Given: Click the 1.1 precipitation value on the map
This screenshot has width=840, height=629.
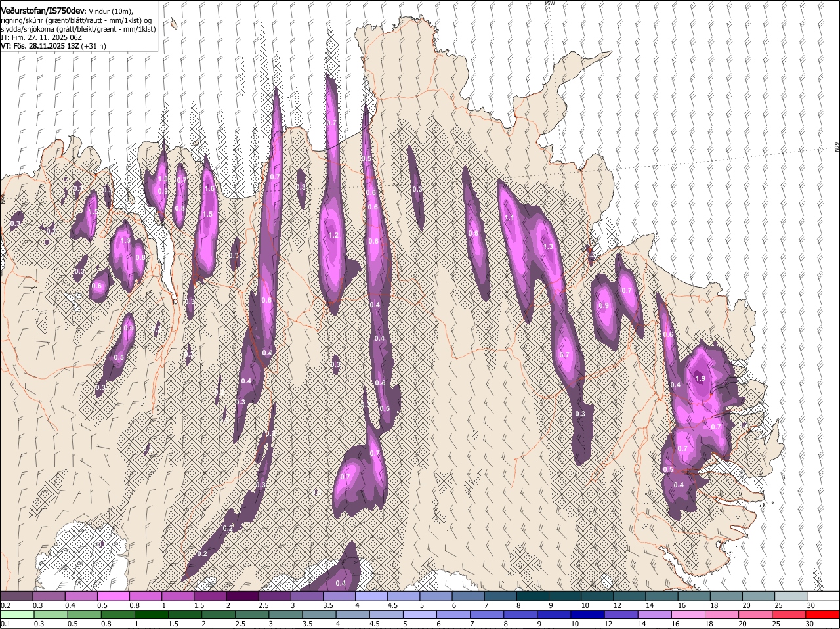Looking at the screenshot, I should click(x=509, y=217).
